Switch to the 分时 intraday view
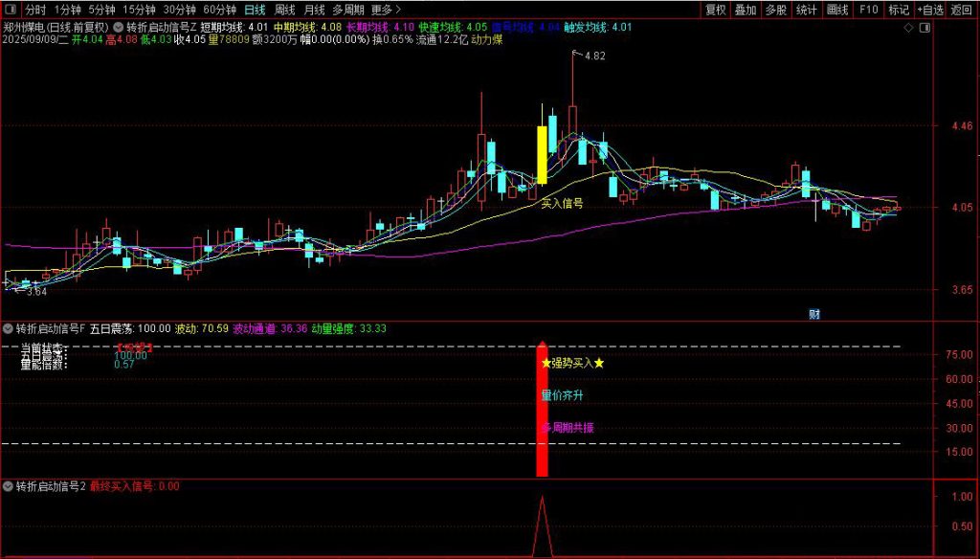The width and height of the screenshot is (980, 559). click(x=34, y=10)
